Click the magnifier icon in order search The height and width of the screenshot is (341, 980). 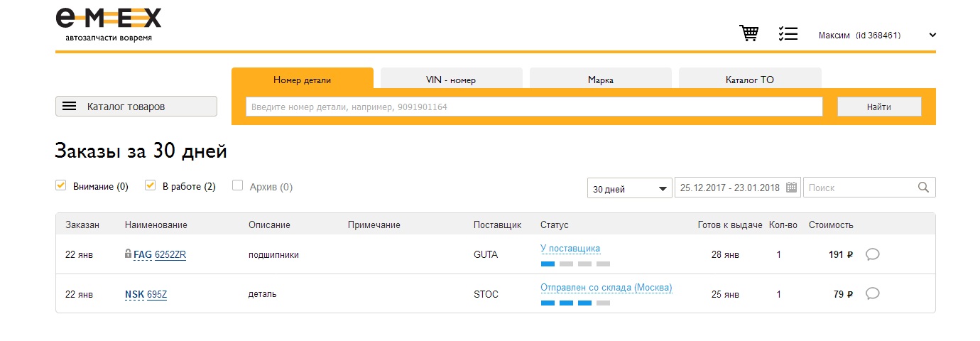(923, 188)
